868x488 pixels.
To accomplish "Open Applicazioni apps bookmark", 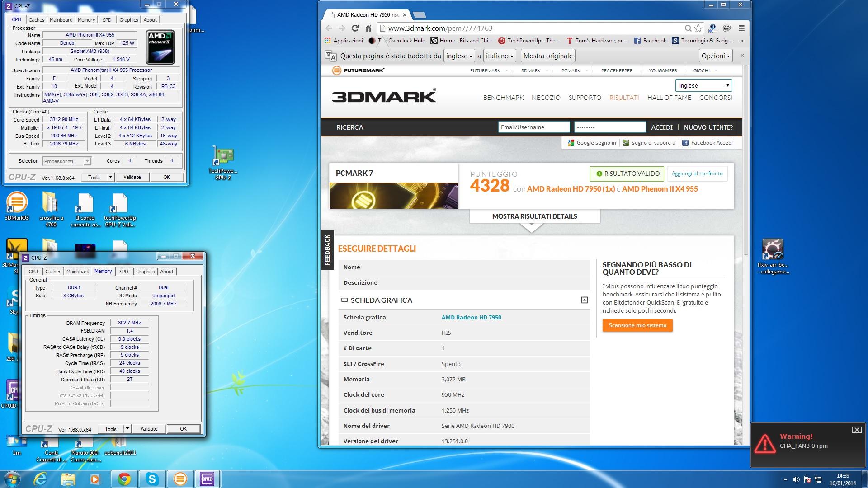I will (344, 41).
